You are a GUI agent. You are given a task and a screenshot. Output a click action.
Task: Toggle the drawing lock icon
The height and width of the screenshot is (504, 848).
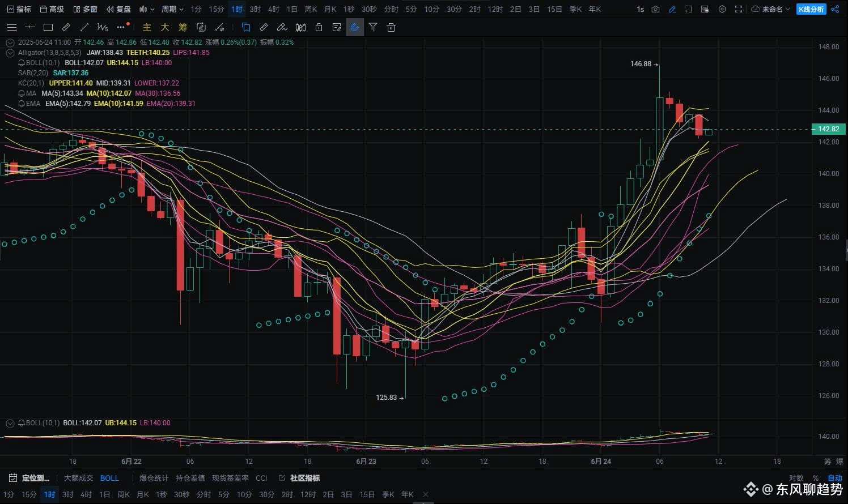coord(319,27)
